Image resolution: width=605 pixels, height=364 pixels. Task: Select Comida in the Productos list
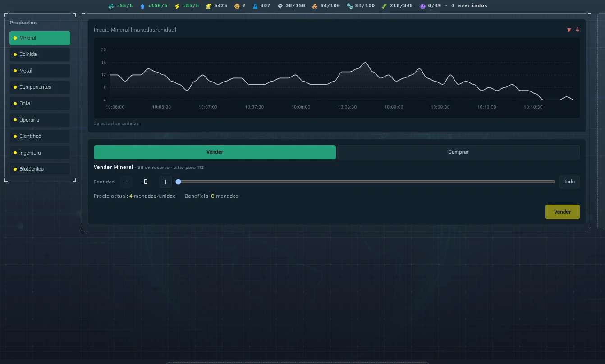(40, 54)
